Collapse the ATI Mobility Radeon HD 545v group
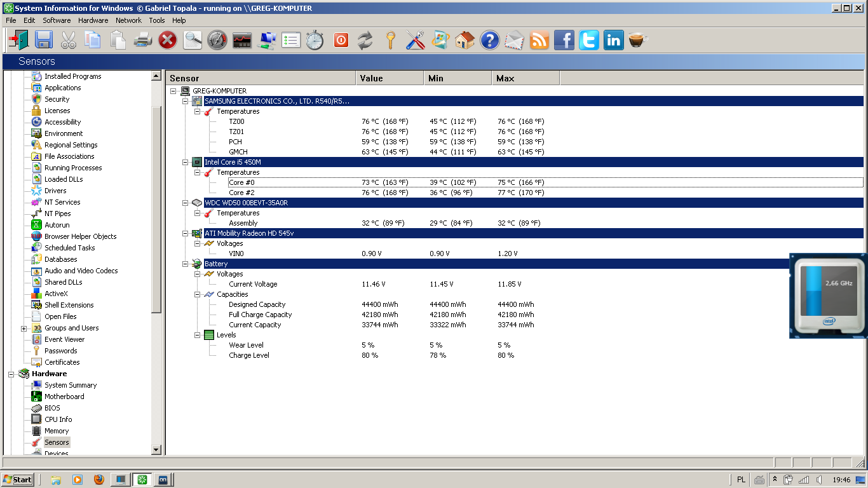Screen dimensions: 868x488 [x=185, y=233]
